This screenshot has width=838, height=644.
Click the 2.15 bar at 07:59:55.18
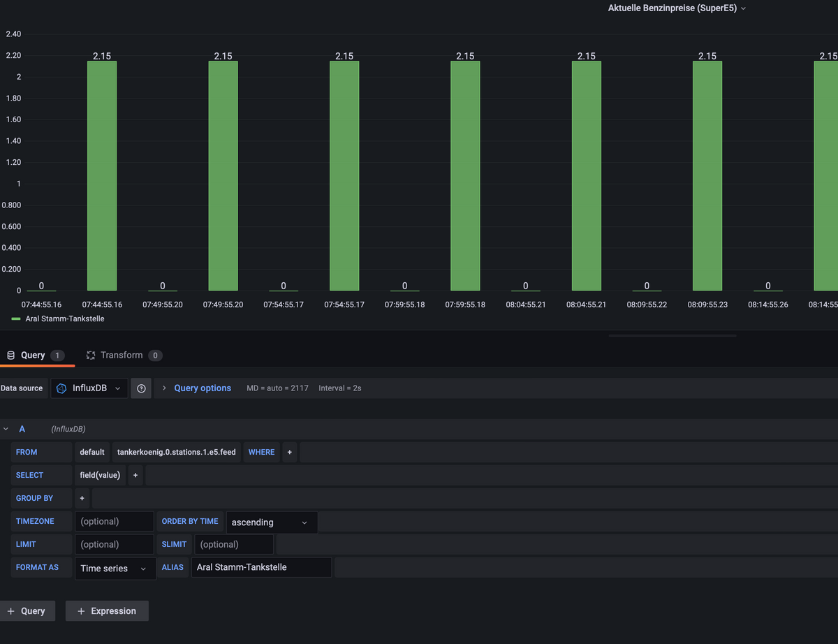(465, 176)
